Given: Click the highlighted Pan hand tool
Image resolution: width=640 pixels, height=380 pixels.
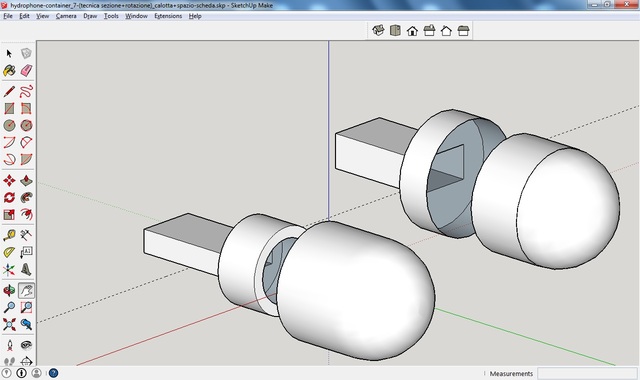Looking at the screenshot, I should pyautogui.click(x=26, y=290).
